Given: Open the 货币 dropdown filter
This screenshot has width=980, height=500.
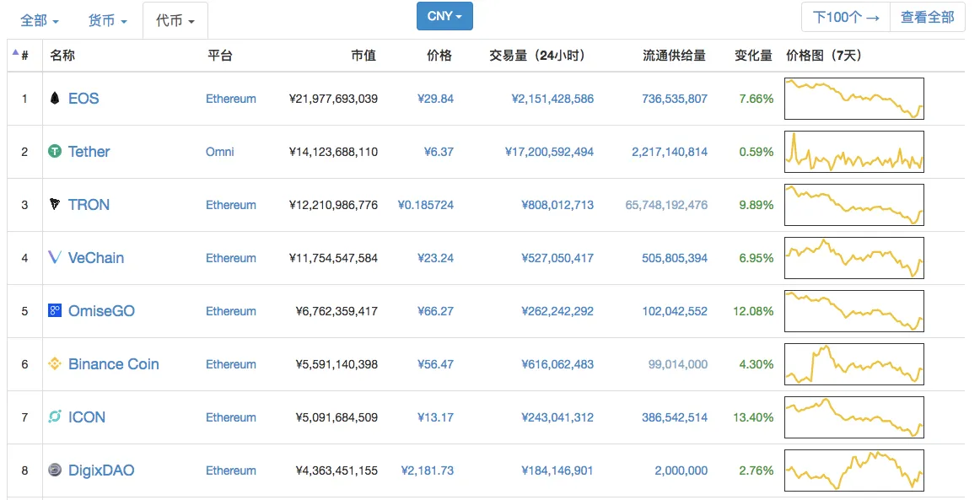Looking at the screenshot, I should tap(107, 20).
